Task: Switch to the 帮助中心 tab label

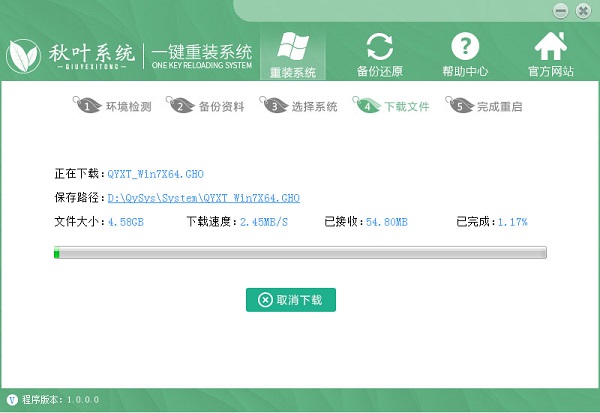Action: click(x=465, y=71)
